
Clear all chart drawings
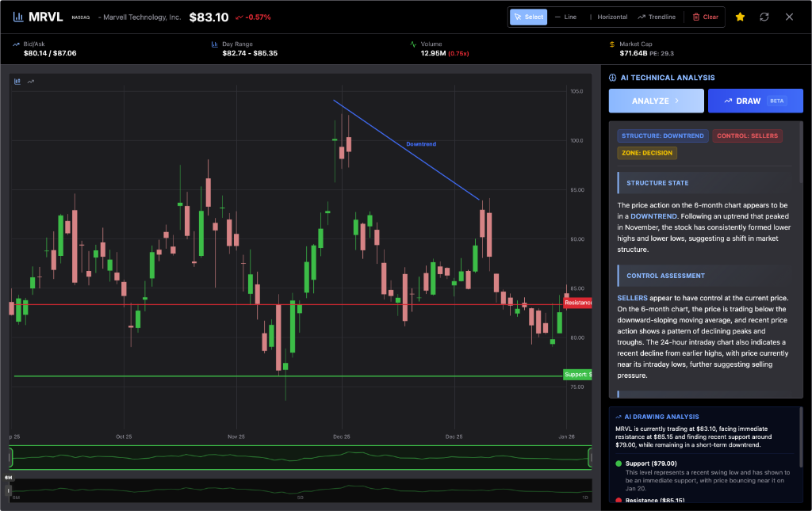coord(705,17)
